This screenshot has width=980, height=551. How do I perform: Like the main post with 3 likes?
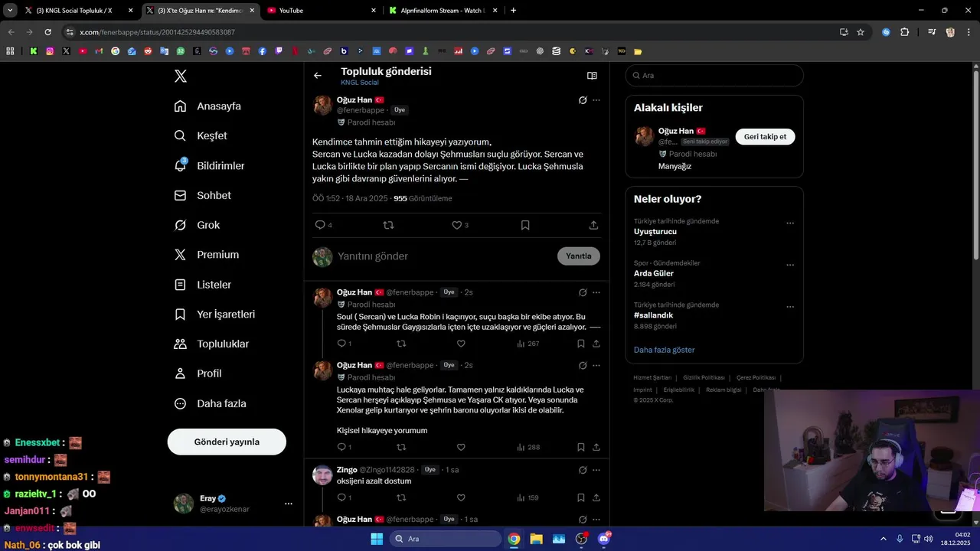pyautogui.click(x=460, y=225)
